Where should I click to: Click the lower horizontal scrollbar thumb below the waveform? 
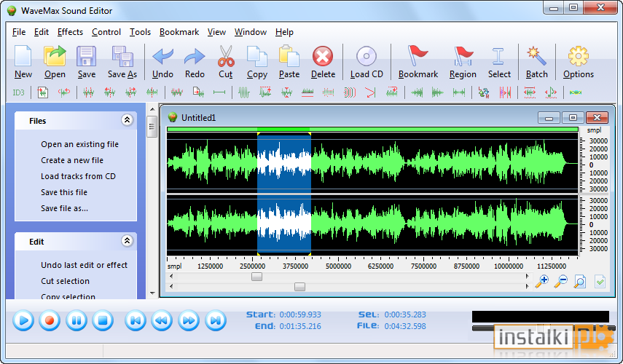coord(299,287)
